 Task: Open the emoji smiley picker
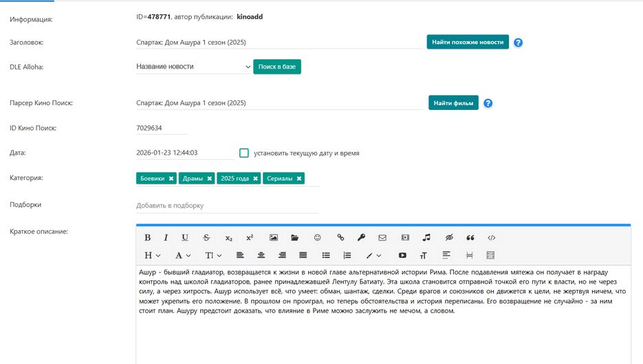(x=317, y=238)
